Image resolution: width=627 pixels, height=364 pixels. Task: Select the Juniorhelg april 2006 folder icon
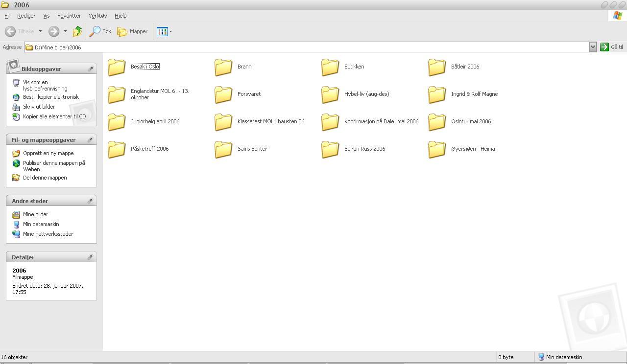click(117, 122)
